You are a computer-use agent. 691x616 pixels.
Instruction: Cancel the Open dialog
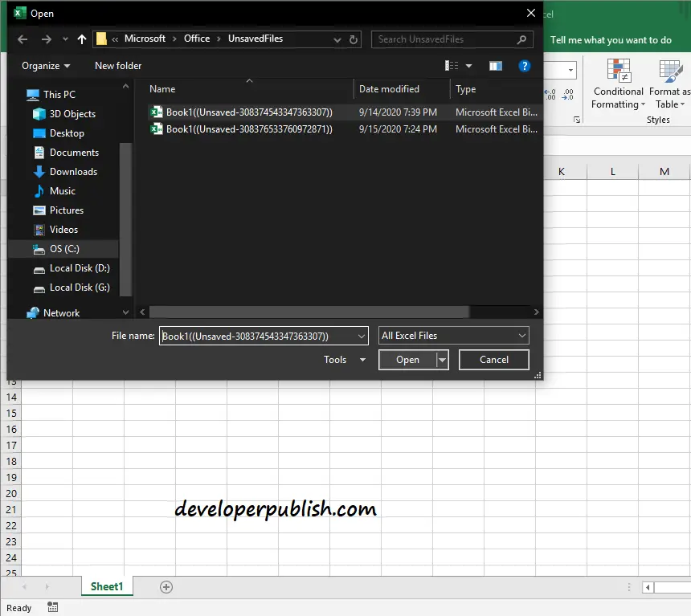[x=494, y=361]
